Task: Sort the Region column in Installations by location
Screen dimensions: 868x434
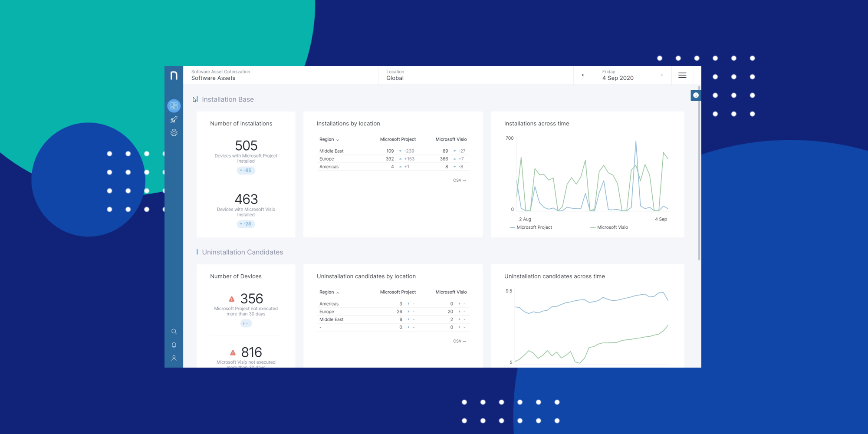Action: 337,139
